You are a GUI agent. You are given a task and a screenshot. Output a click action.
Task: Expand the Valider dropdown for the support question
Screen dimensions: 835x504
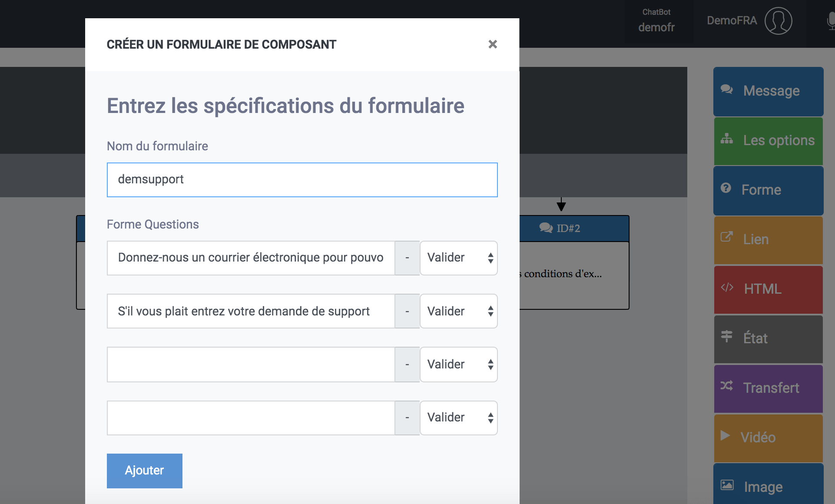click(459, 311)
